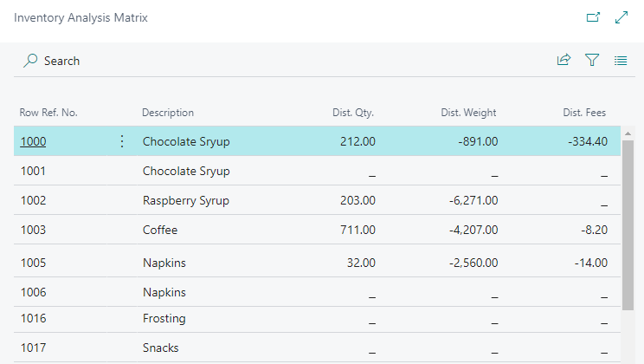Click the Search text field
This screenshot has width=644, height=364.
pos(62,61)
